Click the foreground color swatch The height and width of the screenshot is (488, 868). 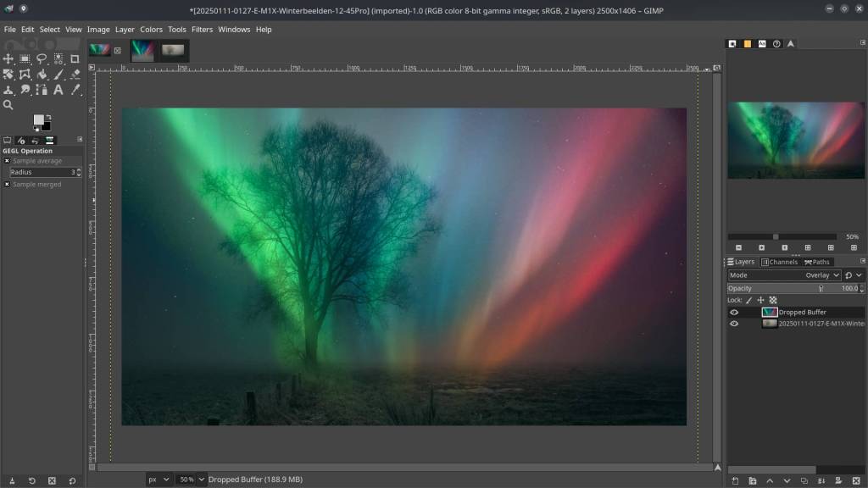38,120
